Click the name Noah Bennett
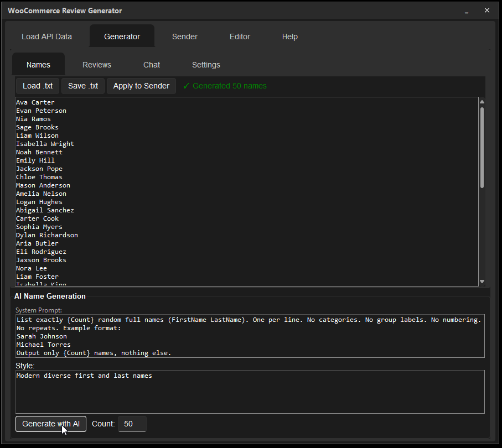 click(x=39, y=152)
